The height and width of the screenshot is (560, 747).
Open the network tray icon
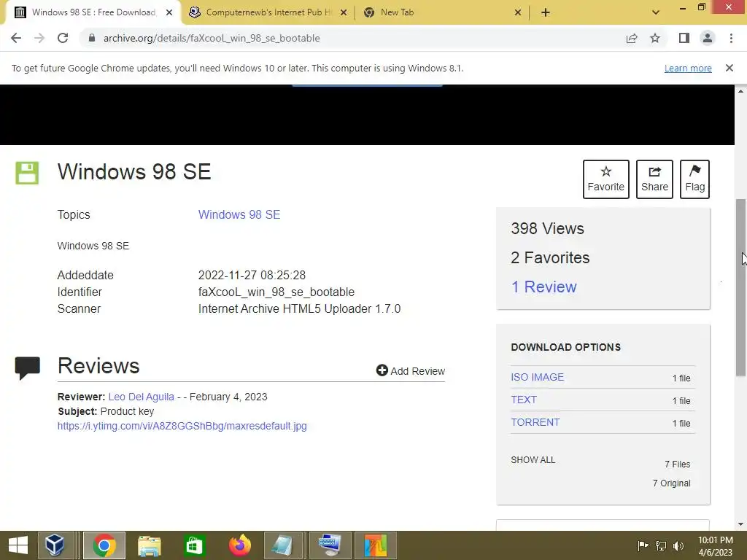tap(661, 545)
